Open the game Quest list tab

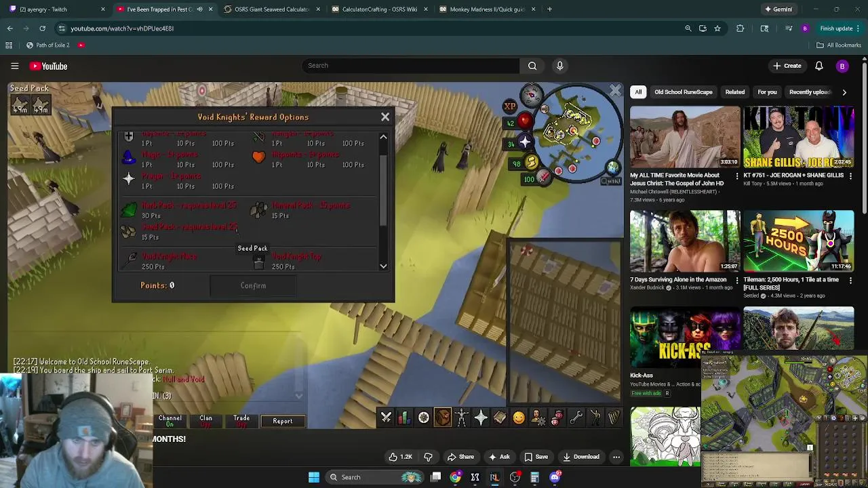click(x=423, y=418)
